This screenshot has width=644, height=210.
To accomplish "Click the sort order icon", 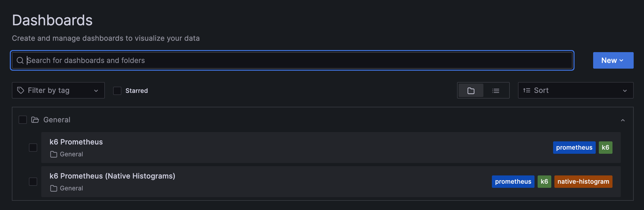I will (527, 90).
